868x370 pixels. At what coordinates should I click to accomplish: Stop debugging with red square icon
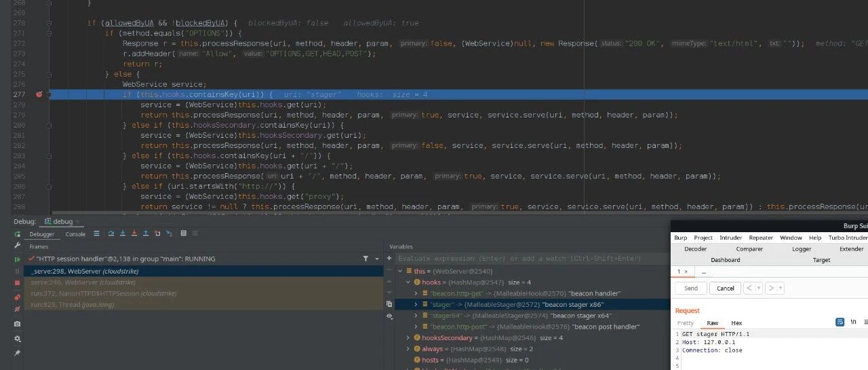(17, 283)
